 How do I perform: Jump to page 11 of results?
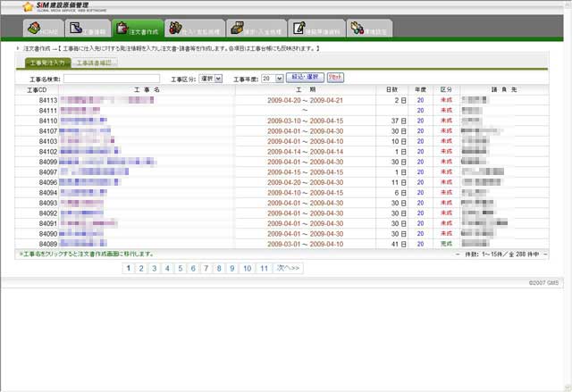coord(263,268)
